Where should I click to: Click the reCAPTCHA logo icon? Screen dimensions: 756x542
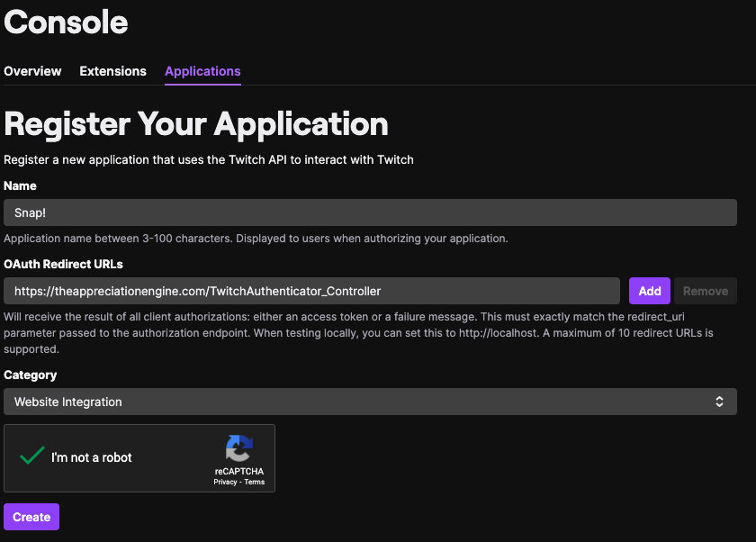pyautogui.click(x=239, y=448)
